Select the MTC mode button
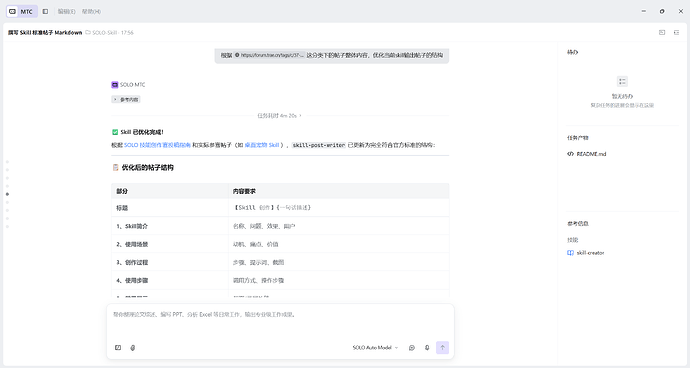Image resolution: width=690 pixels, height=368 pixels. coord(22,11)
